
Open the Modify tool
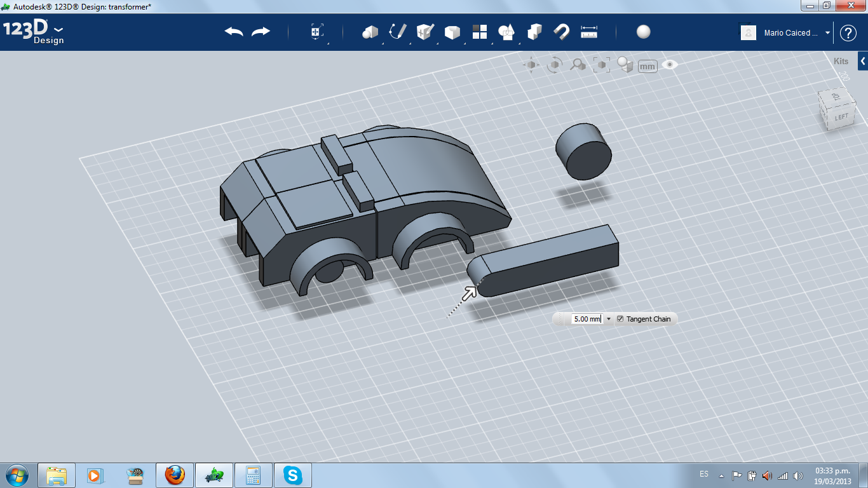452,32
